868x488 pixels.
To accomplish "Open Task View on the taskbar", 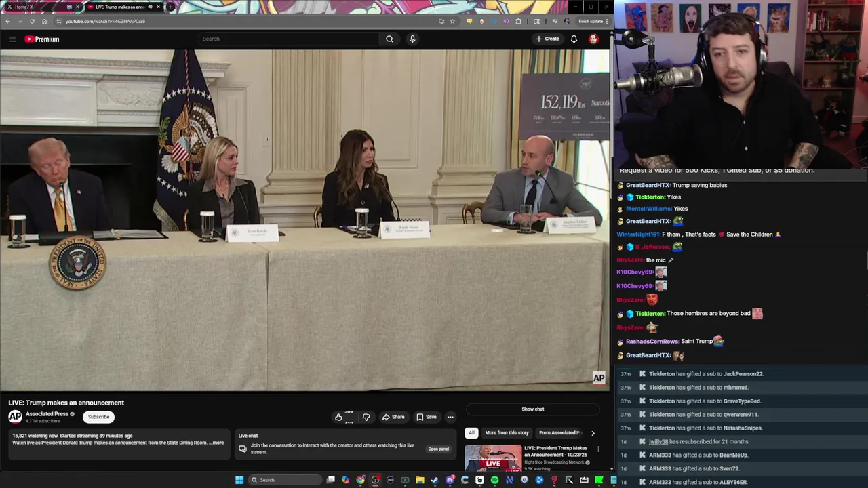I will coord(330,480).
